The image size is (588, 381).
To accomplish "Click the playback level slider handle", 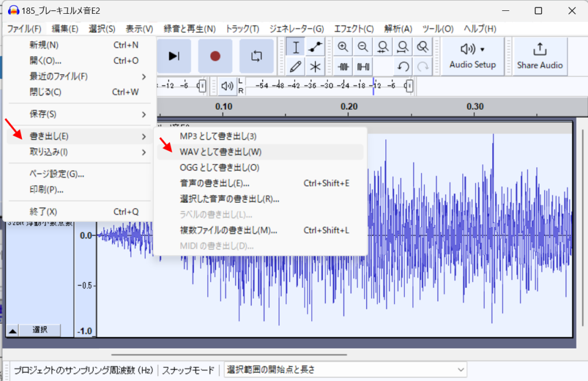I will (x=408, y=86).
